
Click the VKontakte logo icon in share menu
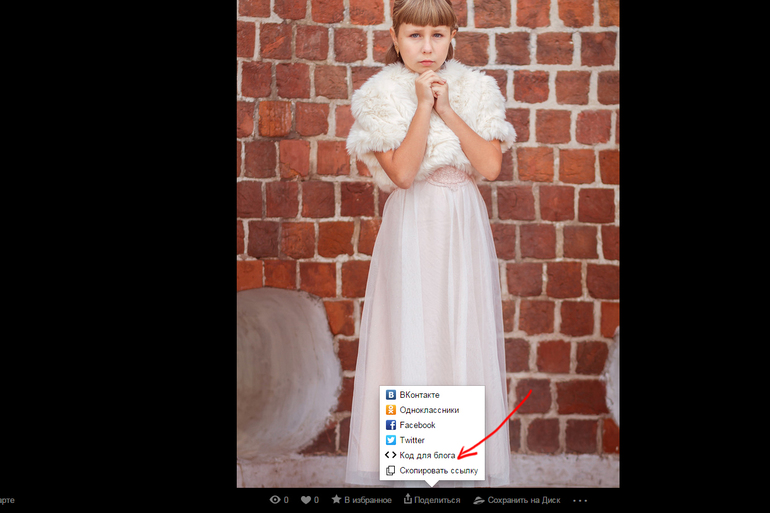(x=391, y=395)
